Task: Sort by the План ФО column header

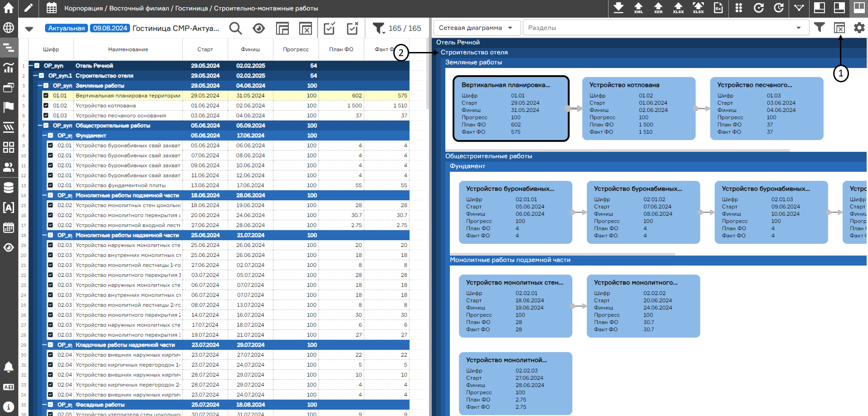Action: click(x=341, y=49)
